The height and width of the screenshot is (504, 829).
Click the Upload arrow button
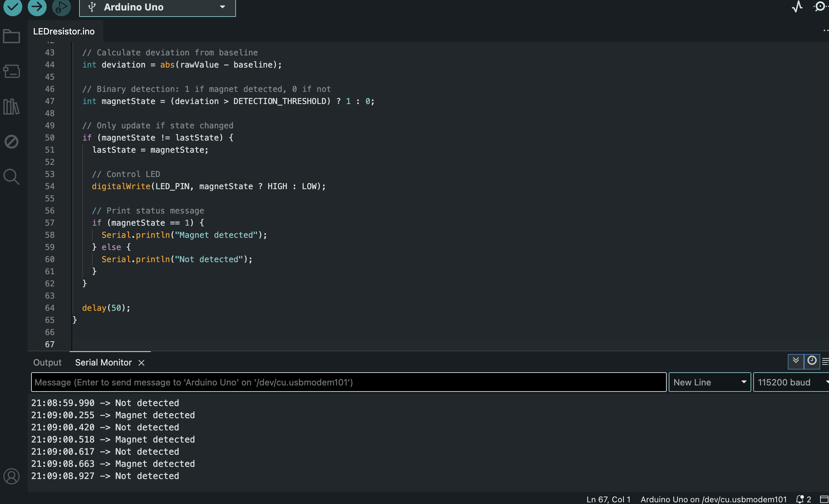[x=37, y=6]
